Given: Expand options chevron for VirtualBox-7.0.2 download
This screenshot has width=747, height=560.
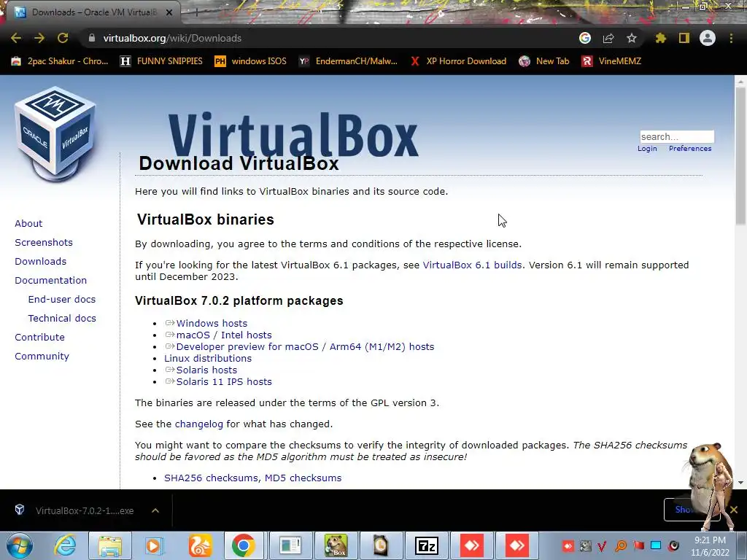Looking at the screenshot, I should click(x=155, y=510).
